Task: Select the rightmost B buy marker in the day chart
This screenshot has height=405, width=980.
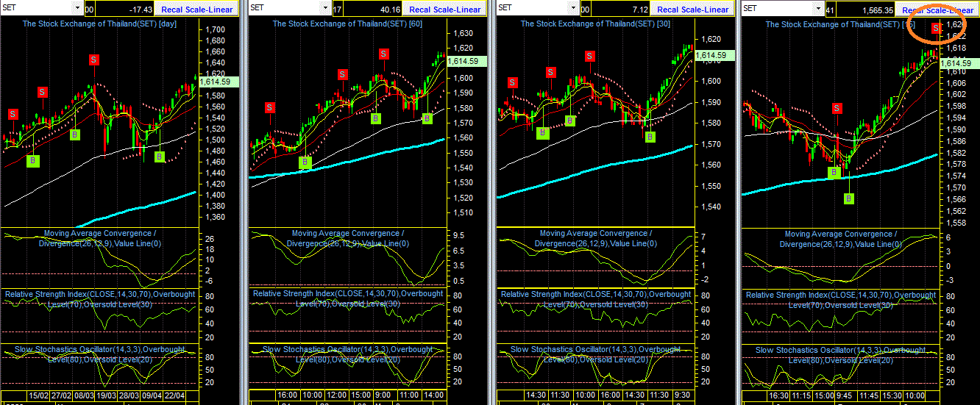Action: tap(160, 156)
